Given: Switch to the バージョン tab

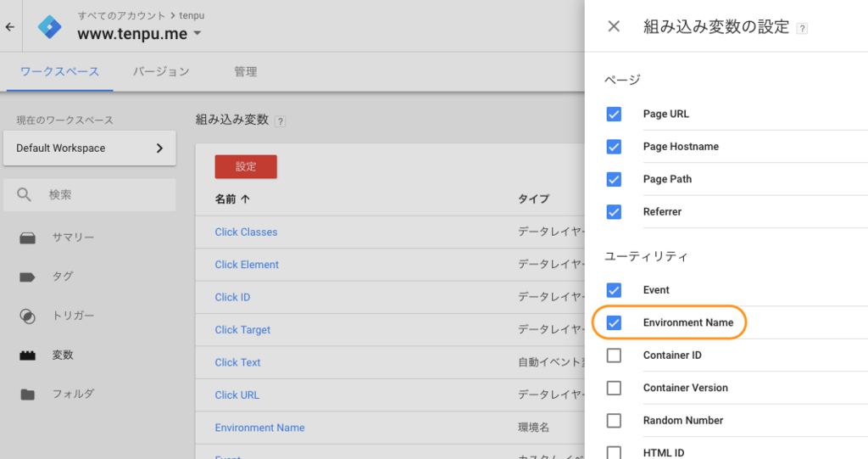Looking at the screenshot, I should click(x=161, y=71).
